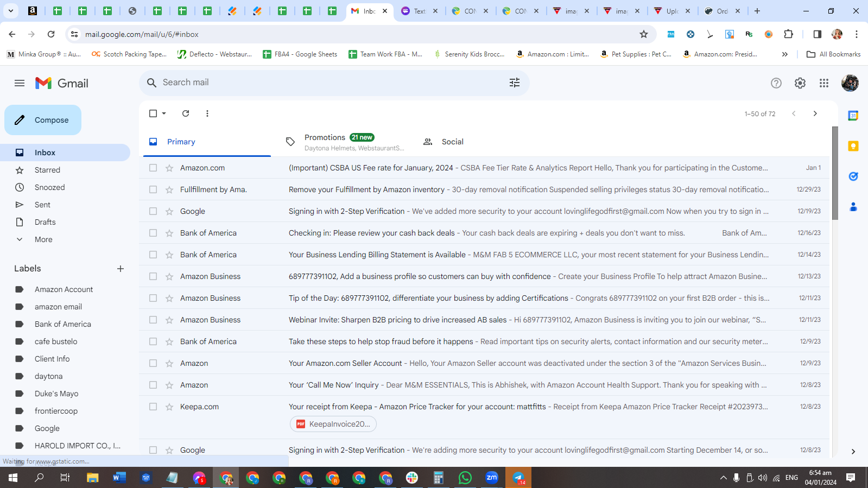The height and width of the screenshot is (488, 868).
Task: Open Gmail main menu hamburger icon
Action: coord(20,83)
